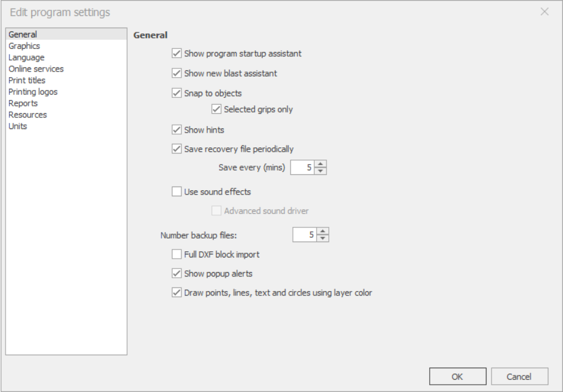Confirm settings with OK button
This screenshot has height=392, width=563.
pos(458,377)
